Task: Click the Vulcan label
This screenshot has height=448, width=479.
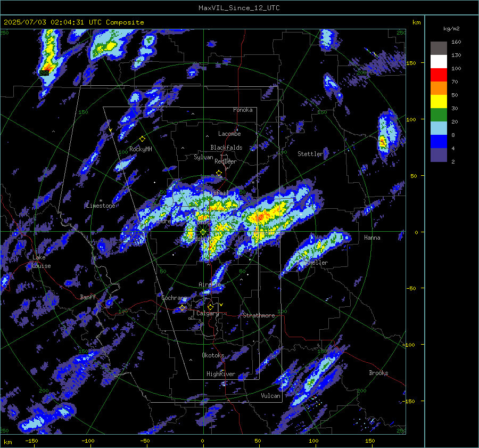Action: point(270,396)
